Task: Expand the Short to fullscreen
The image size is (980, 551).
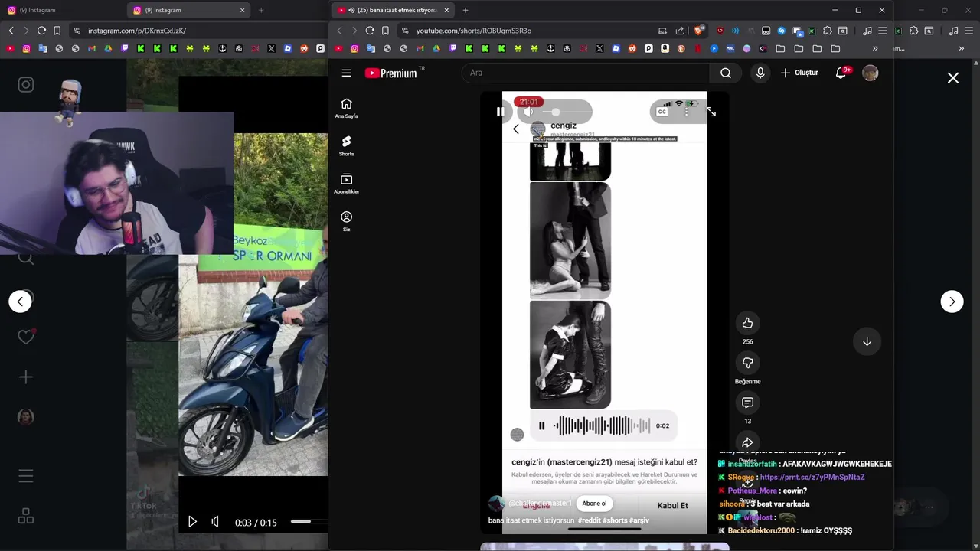Action: point(711,112)
